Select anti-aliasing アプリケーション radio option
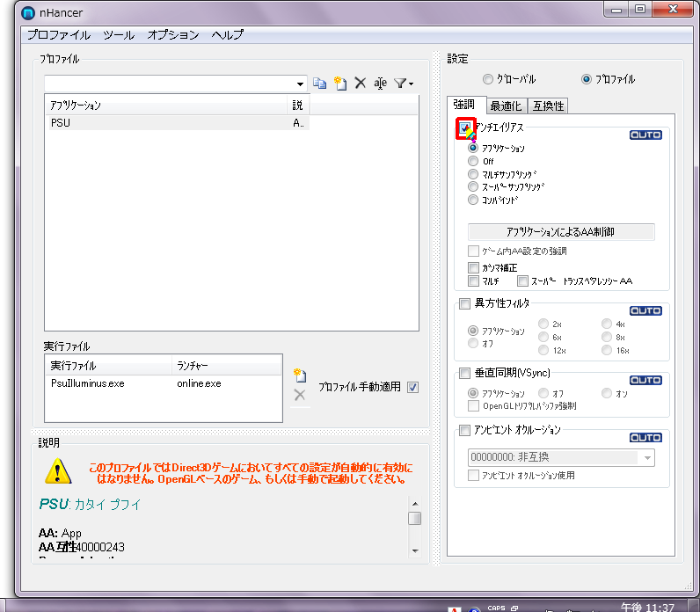Screen dimensions: 700x612 point(473,148)
